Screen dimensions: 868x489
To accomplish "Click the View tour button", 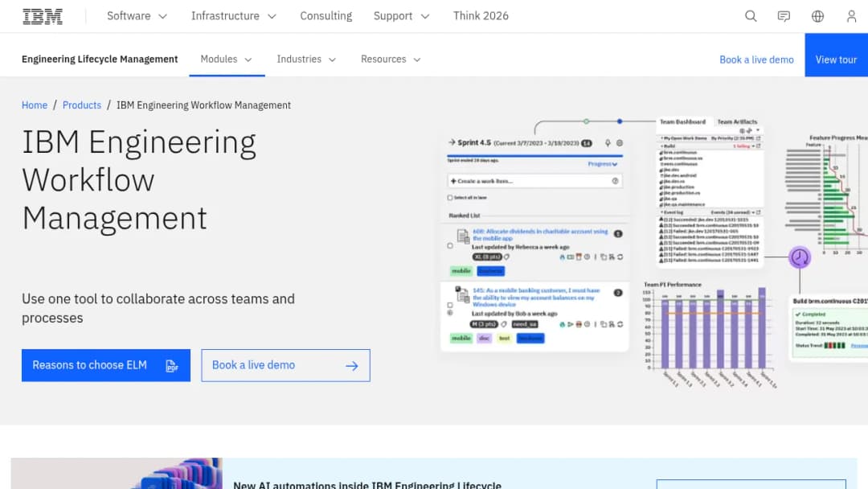I will 836,55.
